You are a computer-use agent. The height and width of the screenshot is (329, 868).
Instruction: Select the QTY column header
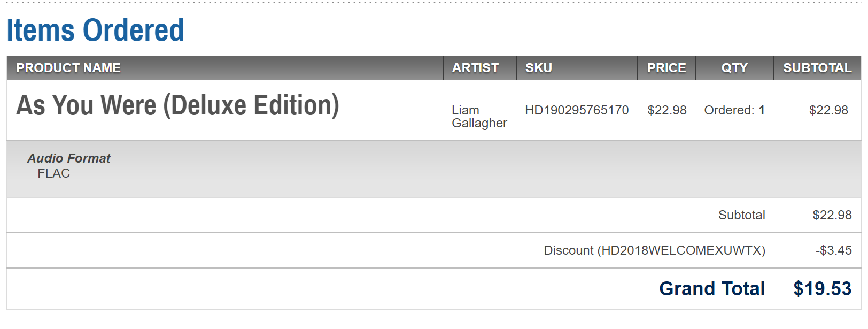point(734,68)
